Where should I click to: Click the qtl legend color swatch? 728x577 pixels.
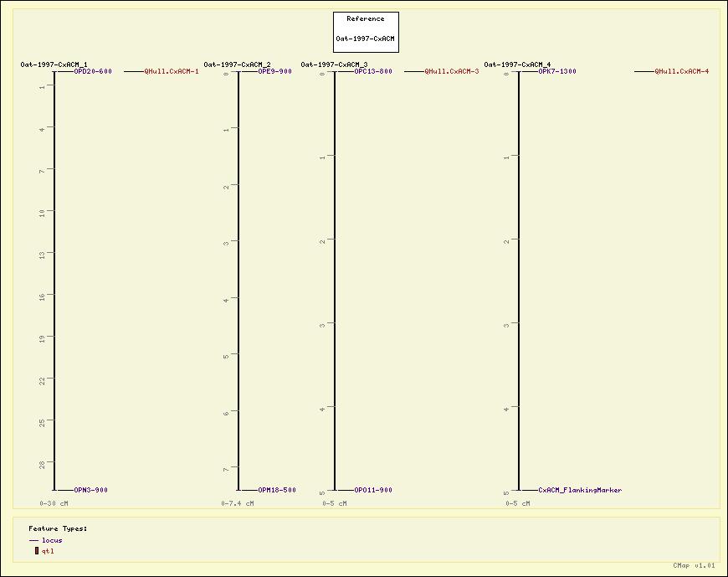[37, 551]
